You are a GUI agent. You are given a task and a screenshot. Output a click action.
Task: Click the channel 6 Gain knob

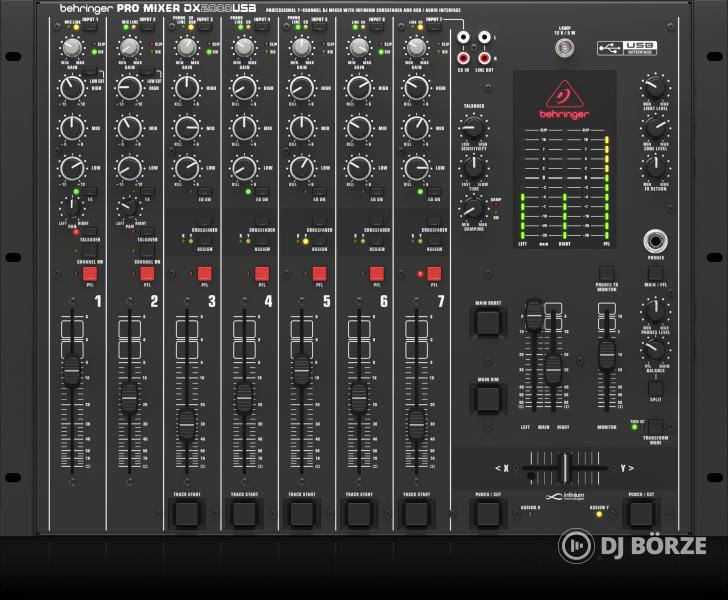tap(359, 47)
